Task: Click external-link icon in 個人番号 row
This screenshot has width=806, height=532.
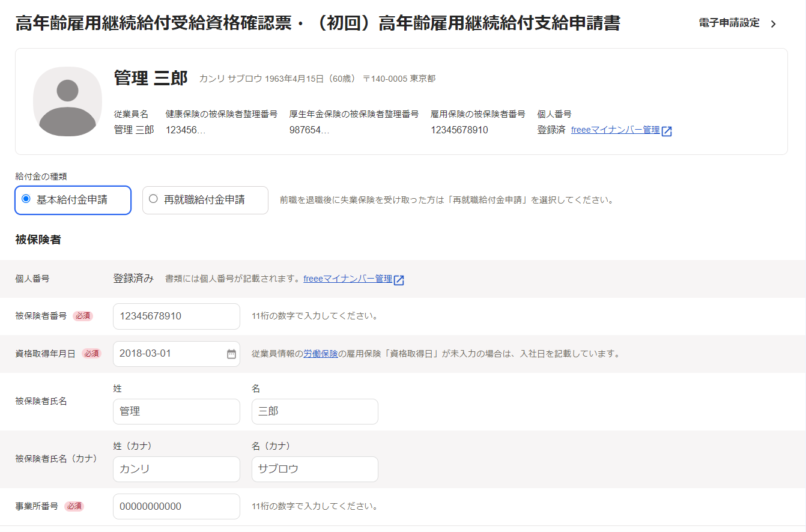Action: click(x=399, y=280)
